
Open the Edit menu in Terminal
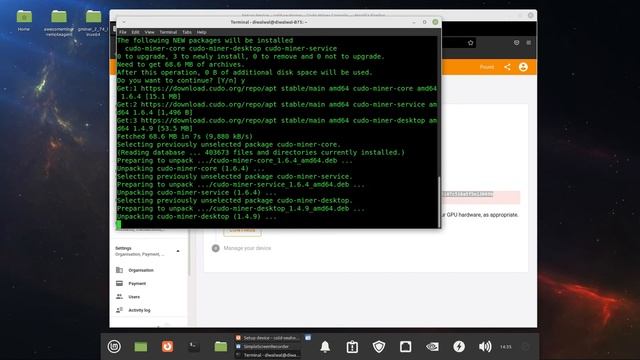point(136,32)
